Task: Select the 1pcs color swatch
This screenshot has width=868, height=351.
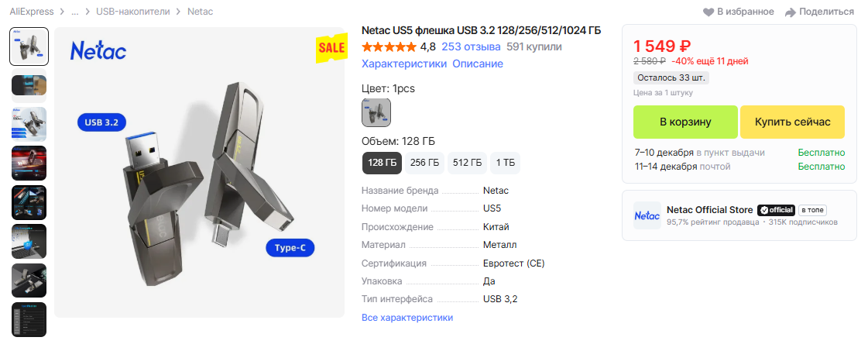Action: click(x=376, y=113)
